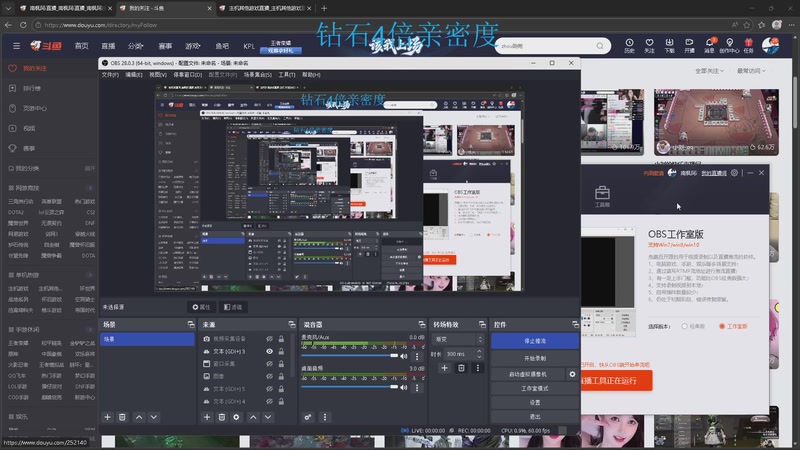Show the 图像 source via eye icon
Screen dimensions: 800x450
[269, 377]
